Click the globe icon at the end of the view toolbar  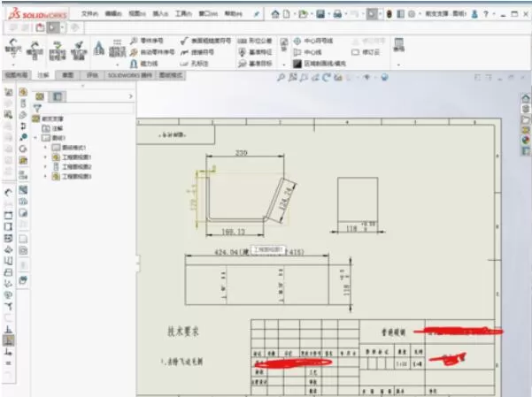[x=384, y=77]
